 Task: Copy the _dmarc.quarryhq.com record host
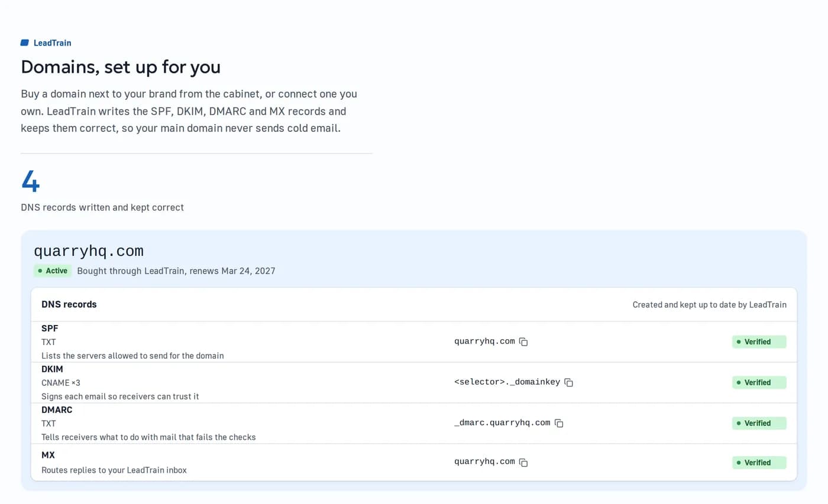[x=559, y=423]
